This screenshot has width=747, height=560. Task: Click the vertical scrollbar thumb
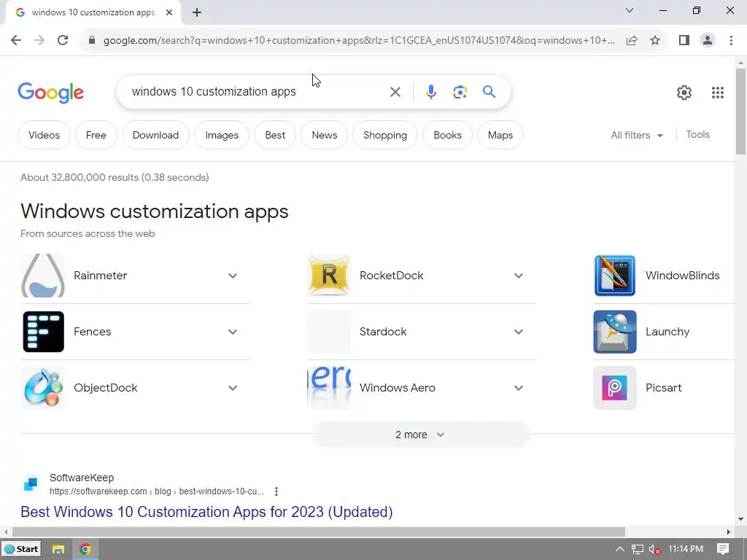tap(740, 112)
